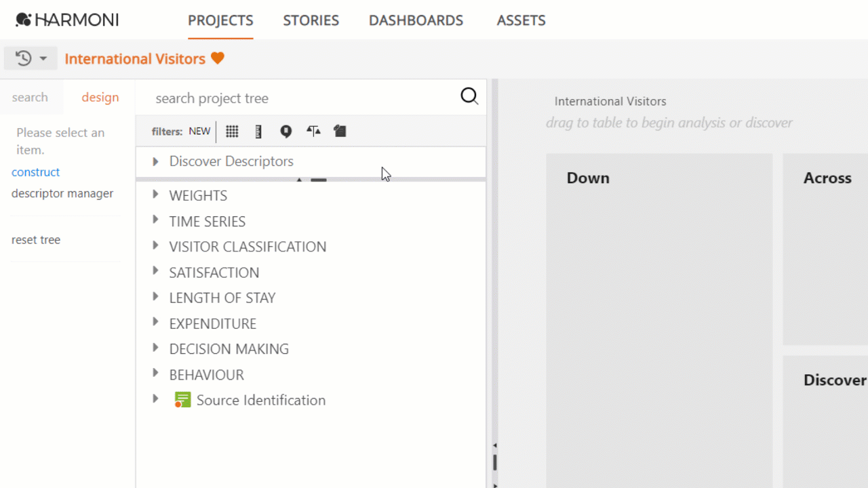868x488 pixels.
Task: Open the DASHBOARDS tab
Action: click(416, 20)
